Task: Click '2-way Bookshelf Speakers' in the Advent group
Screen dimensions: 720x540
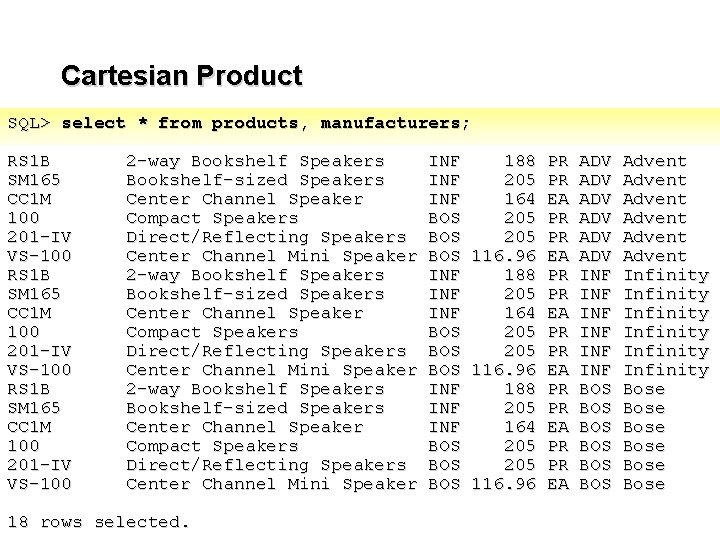Action: pyautogui.click(x=255, y=161)
